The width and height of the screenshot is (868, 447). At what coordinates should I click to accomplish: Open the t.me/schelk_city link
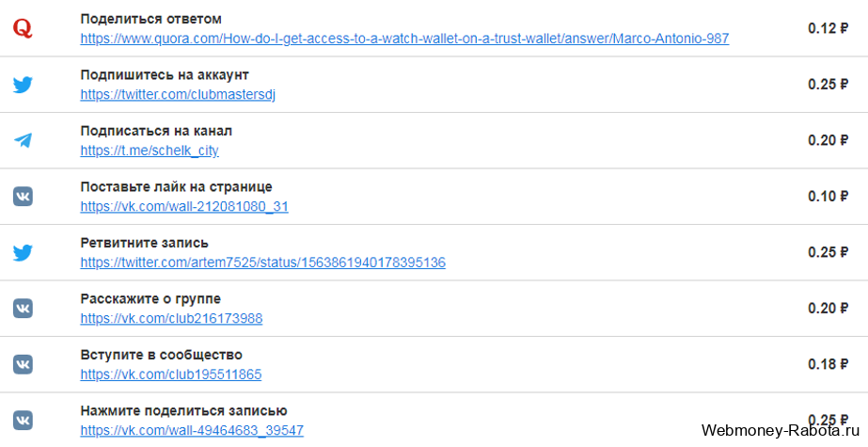[x=150, y=151]
